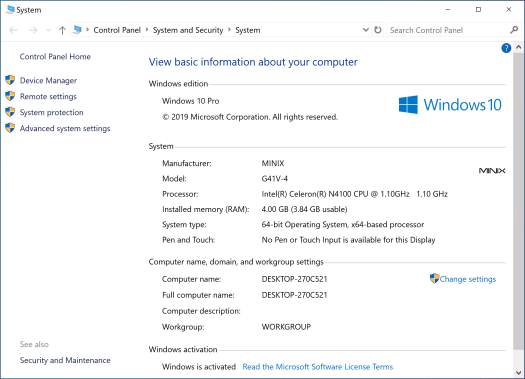This screenshot has height=379, width=525.
Task: Click the shield icon next to Change settings
Action: point(434,278)
